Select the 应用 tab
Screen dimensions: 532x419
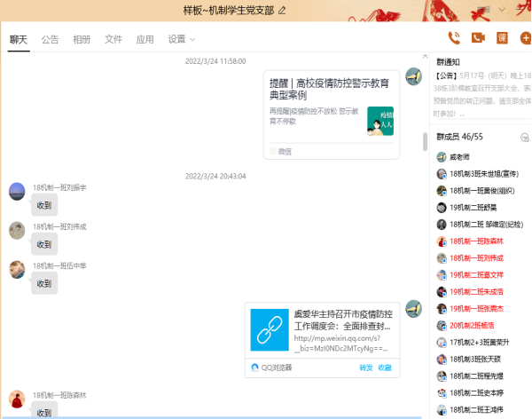click(x=145, y=39)
